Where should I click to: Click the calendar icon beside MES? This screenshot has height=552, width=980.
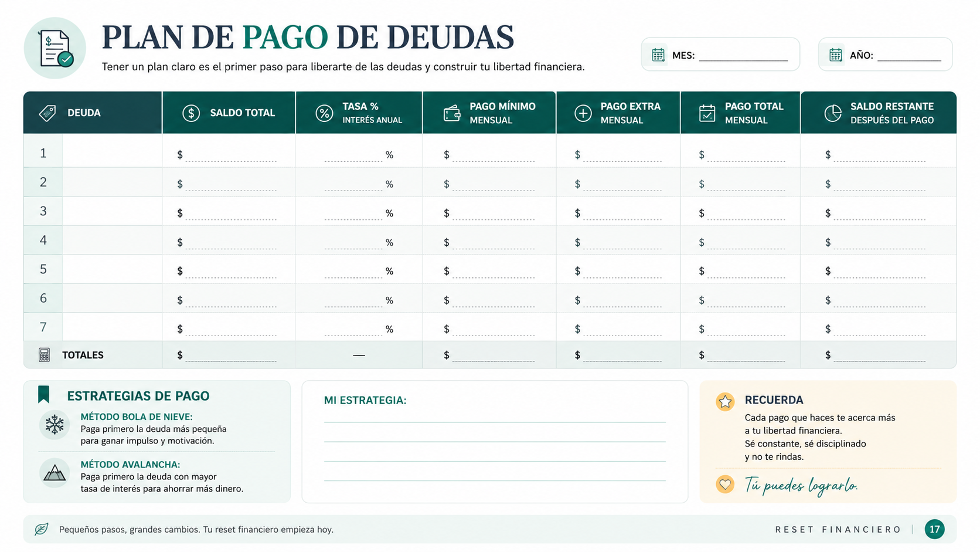[x=658, y=55]
